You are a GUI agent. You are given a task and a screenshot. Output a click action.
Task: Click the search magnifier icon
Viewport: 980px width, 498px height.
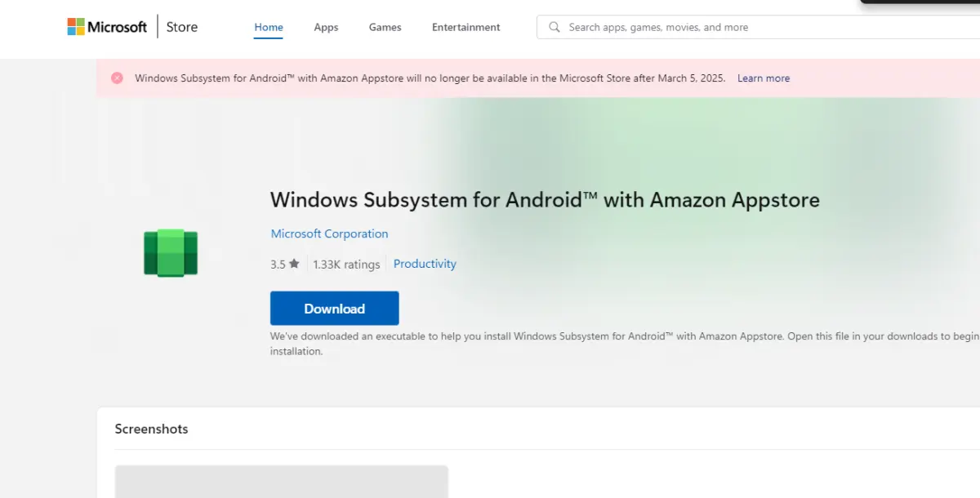555,27
